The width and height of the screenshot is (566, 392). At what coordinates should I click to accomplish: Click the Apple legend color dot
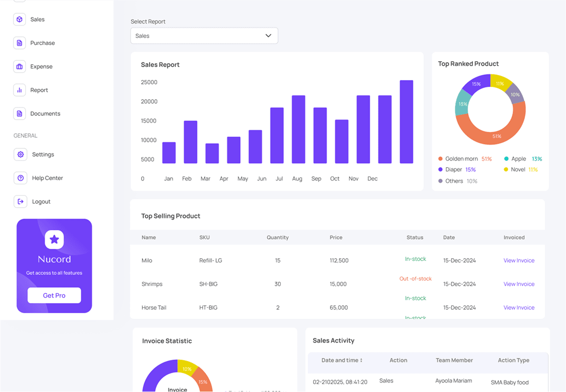click(x=506, y=159)
